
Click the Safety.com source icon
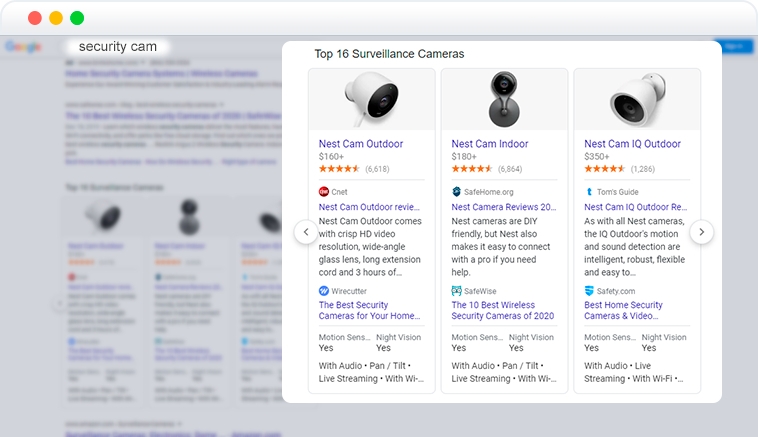589,291
